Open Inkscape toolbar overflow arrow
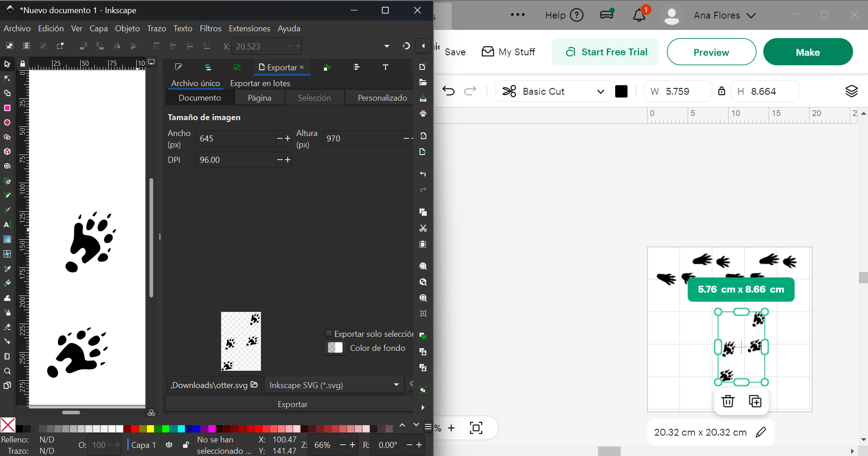Screen dimensions: 868x456 point(387,46)
